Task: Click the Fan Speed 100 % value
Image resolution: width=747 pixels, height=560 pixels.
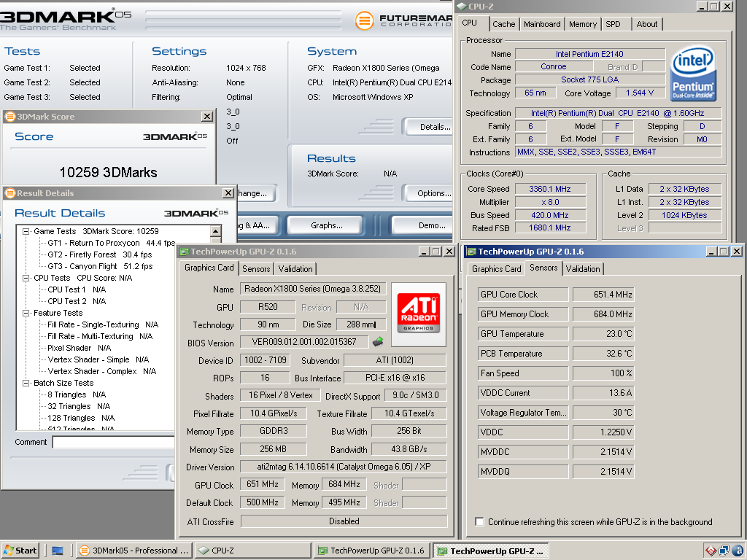Action: [603, 373]
